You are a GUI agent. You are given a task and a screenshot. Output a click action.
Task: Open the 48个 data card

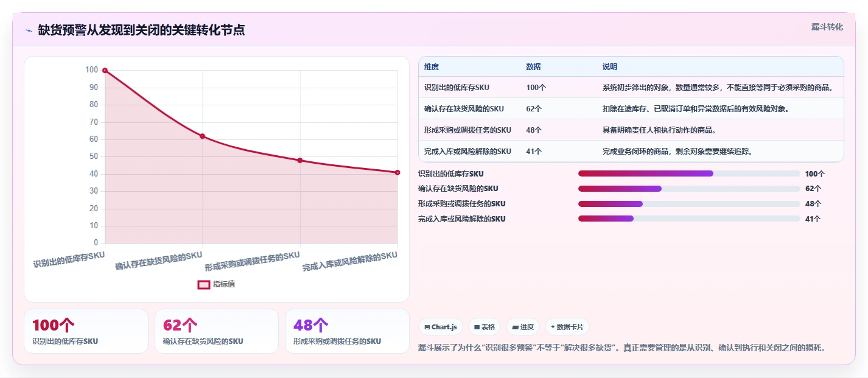347,331
